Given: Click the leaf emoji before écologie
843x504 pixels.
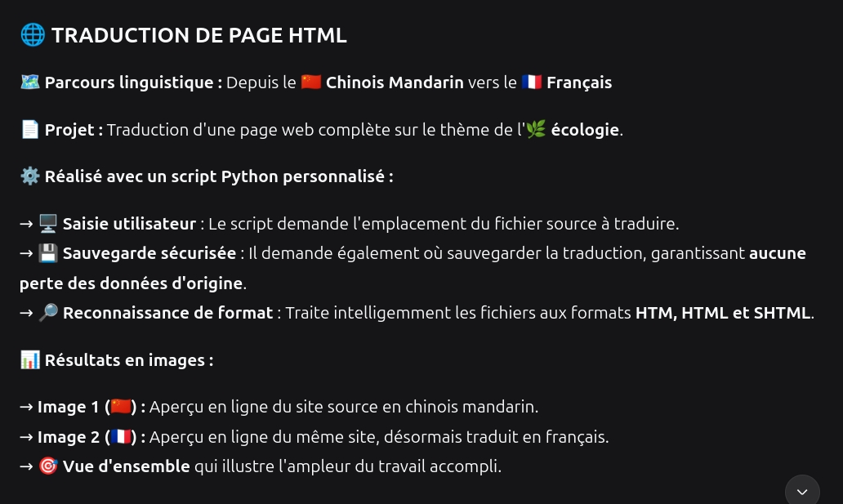Looking at the screenshot, I should click(536, 130).
